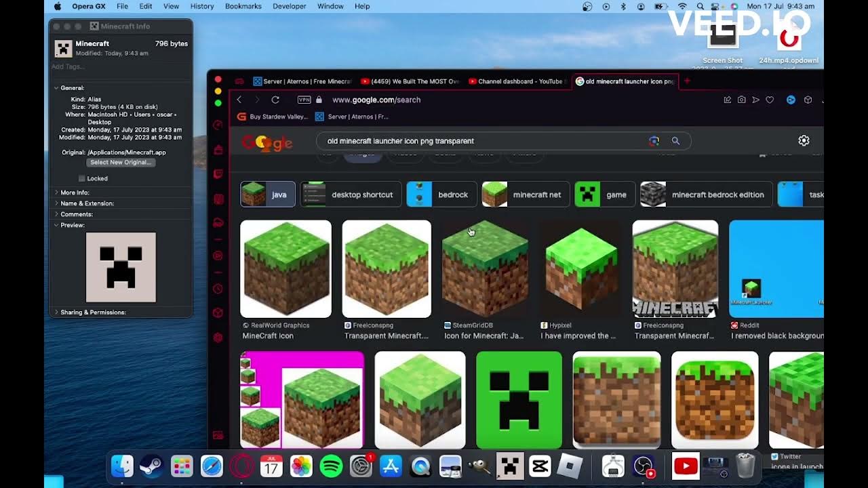The height and width of the screenshot is (488, 868).
Task: Click Select New Original button
Action: pyautogui.click(x=121, y=163)
